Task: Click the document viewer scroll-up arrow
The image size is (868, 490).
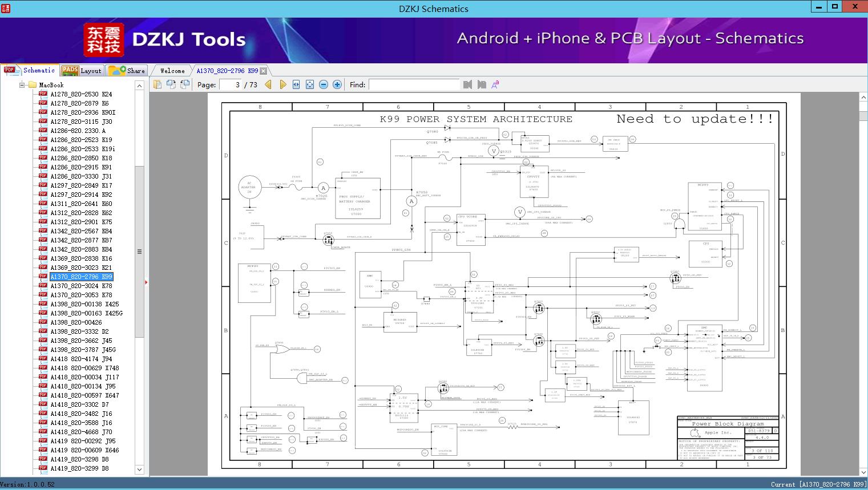Action: 863,98
